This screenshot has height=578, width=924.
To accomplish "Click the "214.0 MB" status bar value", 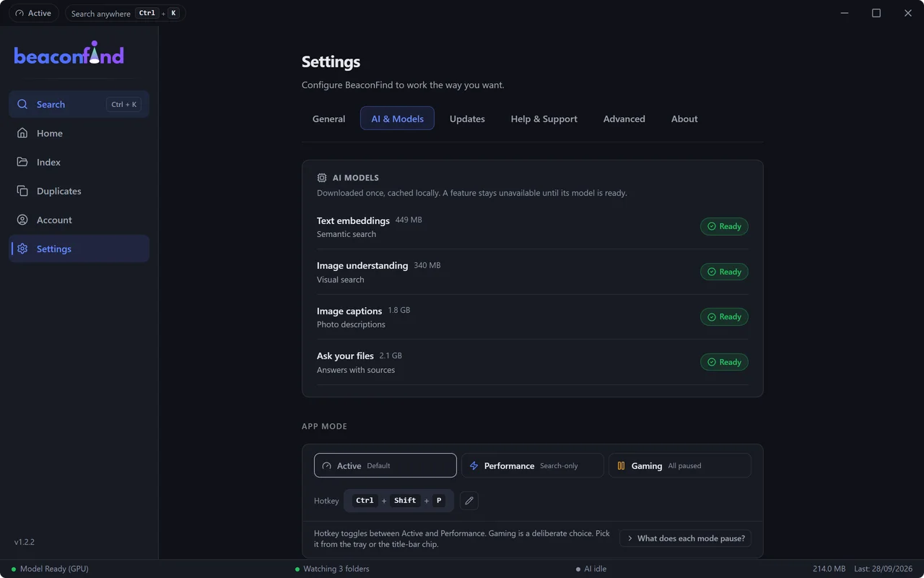I will click(x=829, y=569).
